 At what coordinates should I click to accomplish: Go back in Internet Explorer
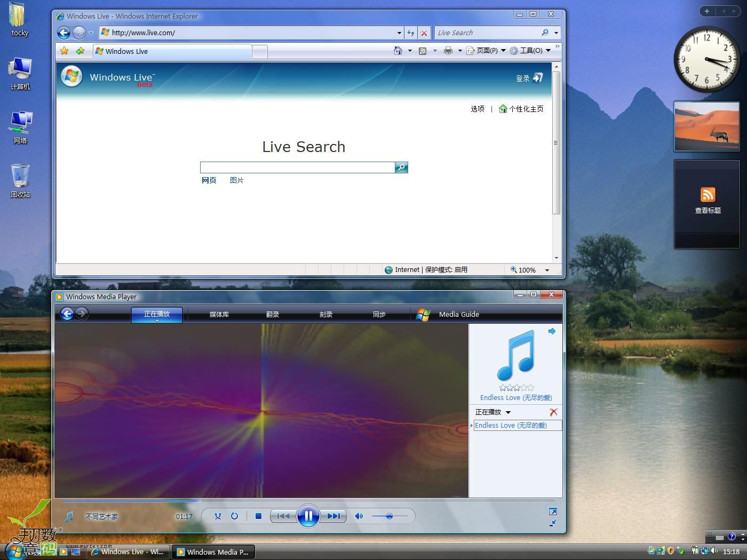point(63,33)
